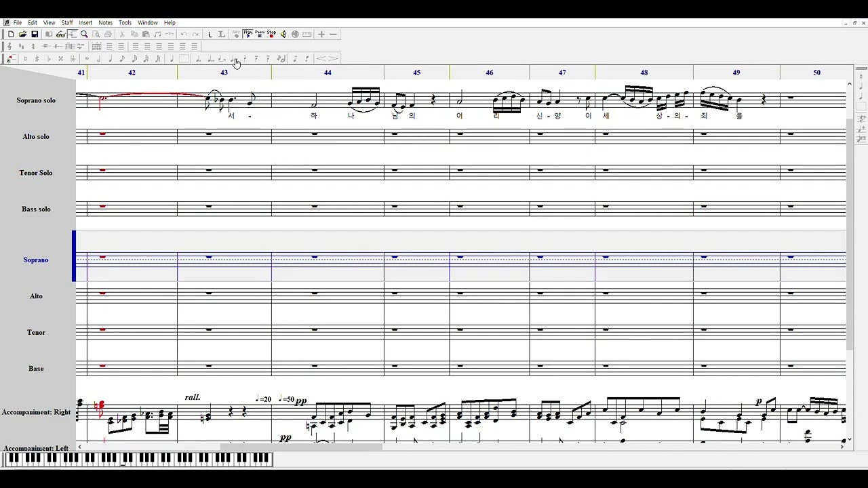Viewport: 868px width, 488px height.
Task: Select half note duration
Action: (x=98, y=58)
